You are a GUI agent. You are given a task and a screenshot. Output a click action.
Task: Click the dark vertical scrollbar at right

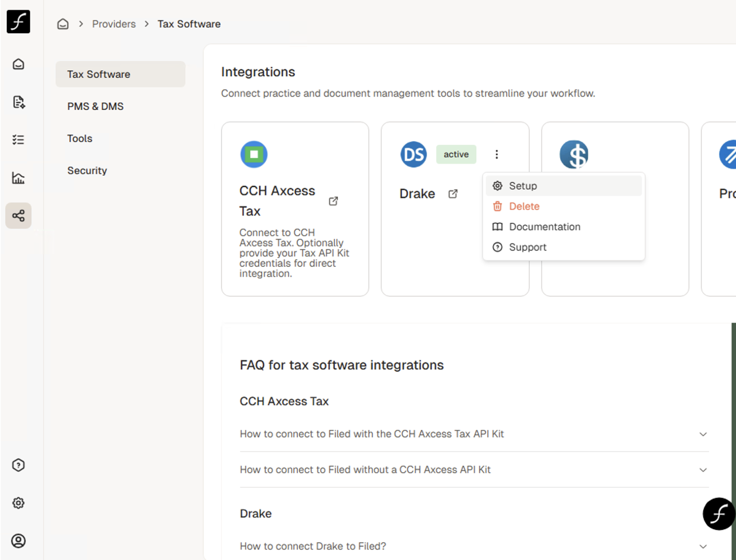coord(733,441)
